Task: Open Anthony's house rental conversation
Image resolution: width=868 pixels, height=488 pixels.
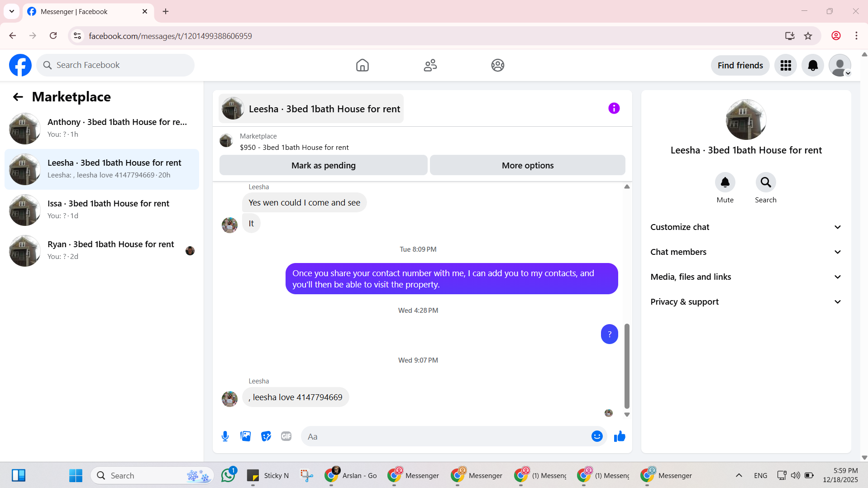Action: [102, 129]
